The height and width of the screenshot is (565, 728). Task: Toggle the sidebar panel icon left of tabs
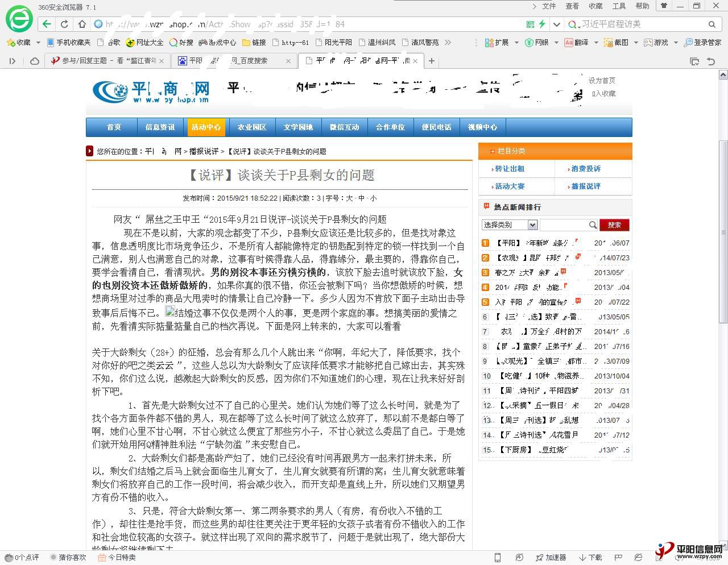click(12, 61)
